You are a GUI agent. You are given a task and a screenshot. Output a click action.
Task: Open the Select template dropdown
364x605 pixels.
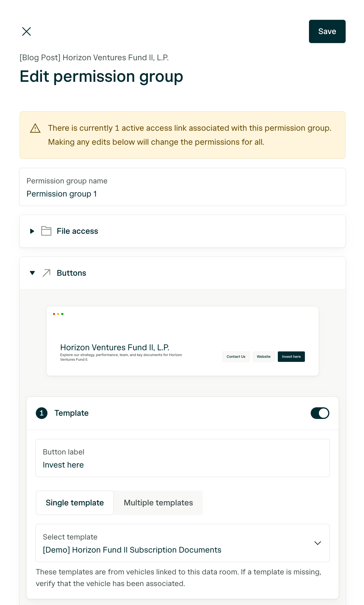pyautogui.click(x=318, y=543)
